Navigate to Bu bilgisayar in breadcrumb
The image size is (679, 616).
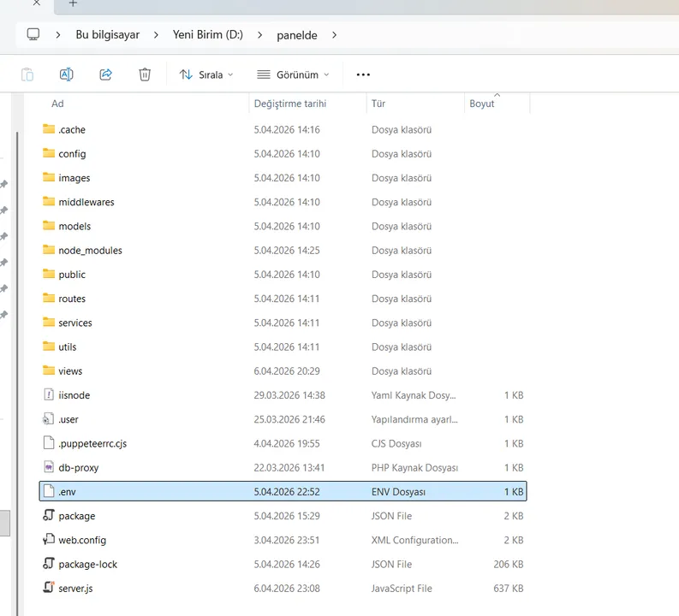pyautogui.click(x=106, y=35)
